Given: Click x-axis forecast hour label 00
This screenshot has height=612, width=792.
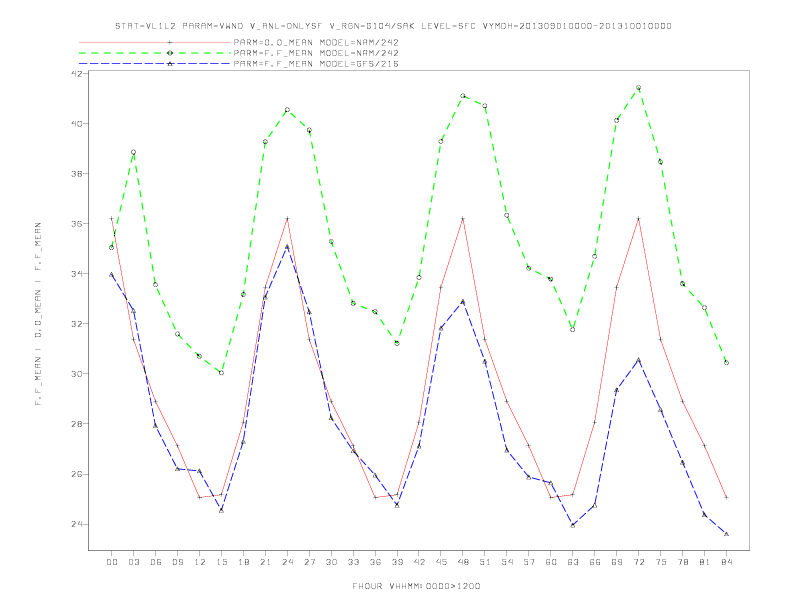Looking at the screenshot, I should 112,562.
